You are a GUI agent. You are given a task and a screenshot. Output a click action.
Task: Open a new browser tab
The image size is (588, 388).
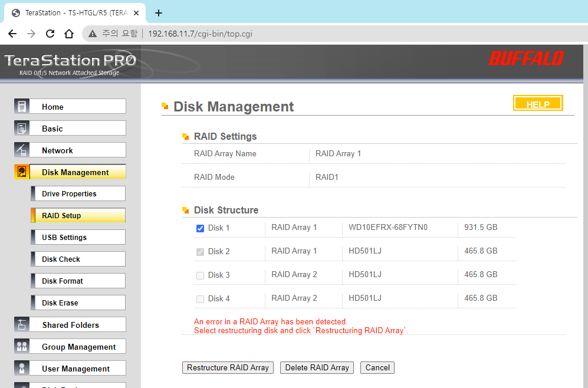(159, 13)
